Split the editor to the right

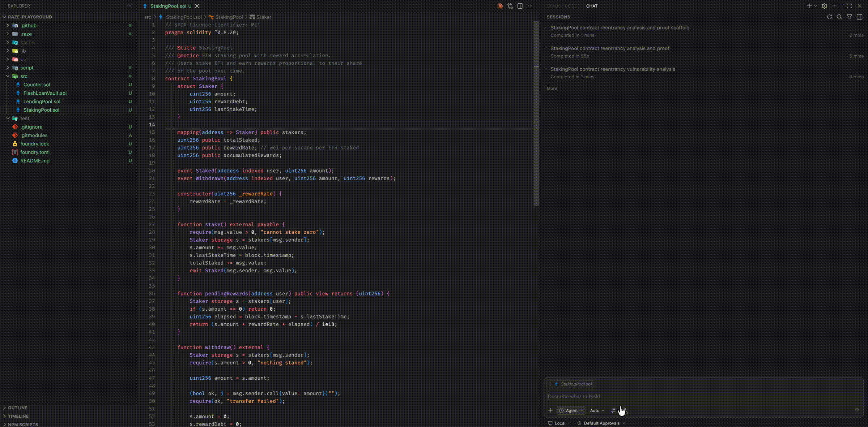(x=520, y=6)
